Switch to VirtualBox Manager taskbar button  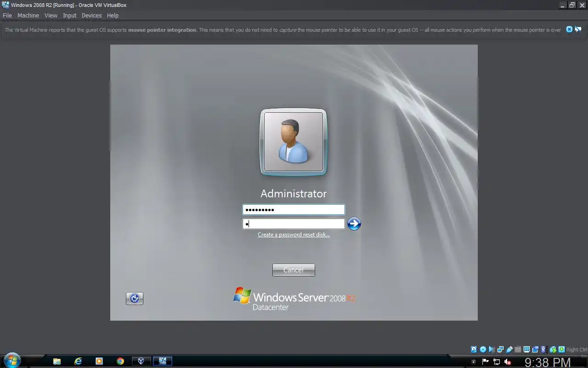tap(141, 361)
